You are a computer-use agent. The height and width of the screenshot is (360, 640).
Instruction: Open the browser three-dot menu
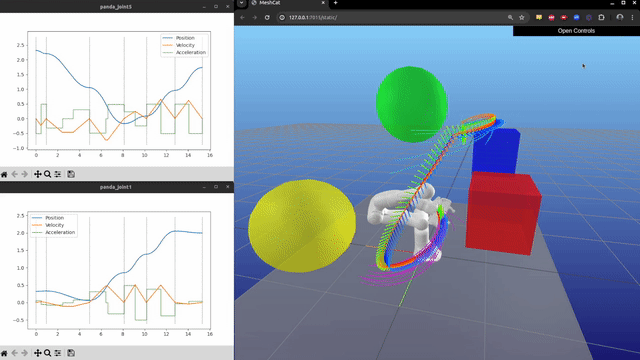632,18
